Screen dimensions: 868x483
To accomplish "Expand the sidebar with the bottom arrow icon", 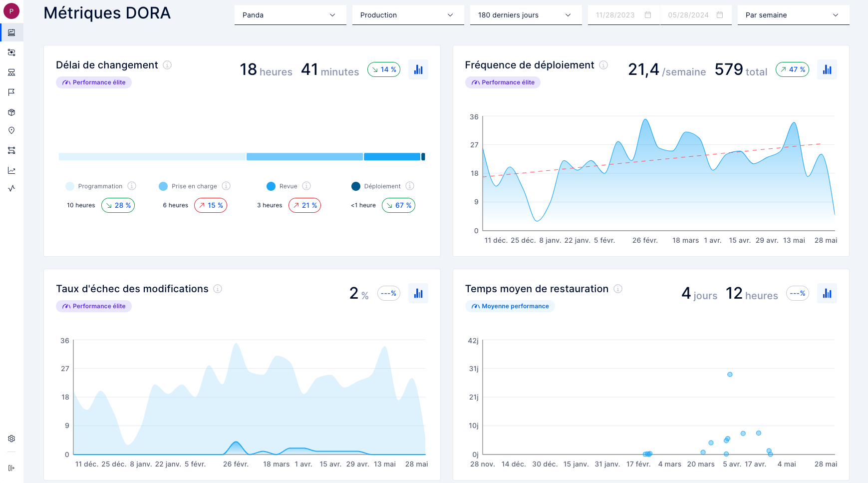I will [x=11, y=468].
